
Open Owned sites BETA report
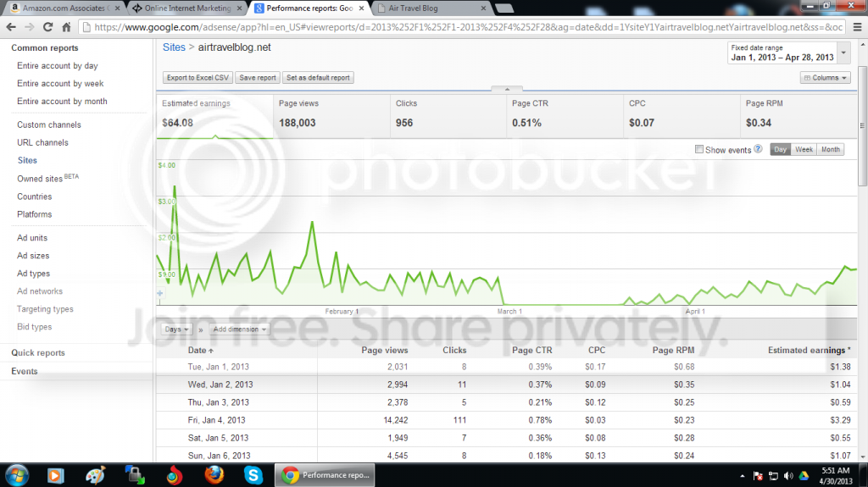(47, 178)
